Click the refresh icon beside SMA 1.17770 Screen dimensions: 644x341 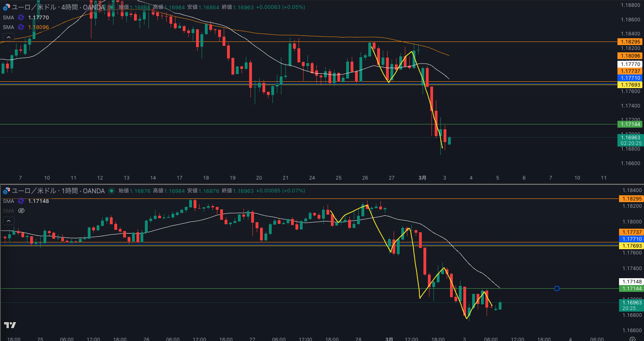pos(21,17)
